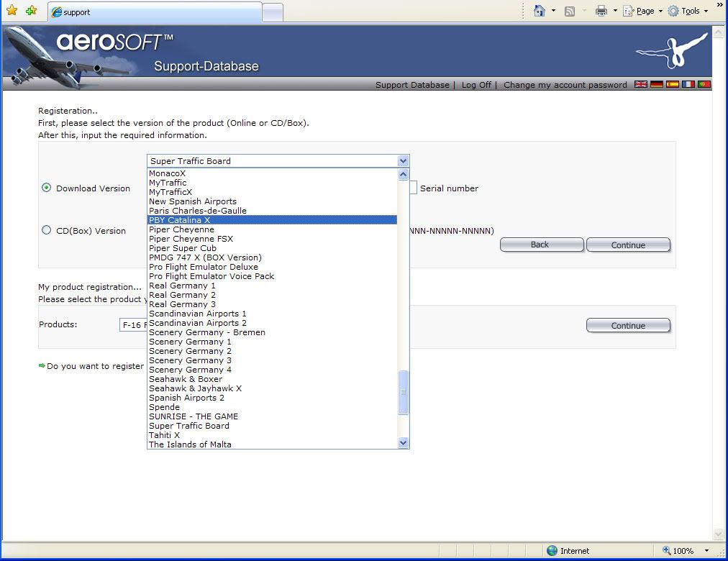Select Scenery Germany 2 option
This screenshot has width=728, height=561.
272,351
